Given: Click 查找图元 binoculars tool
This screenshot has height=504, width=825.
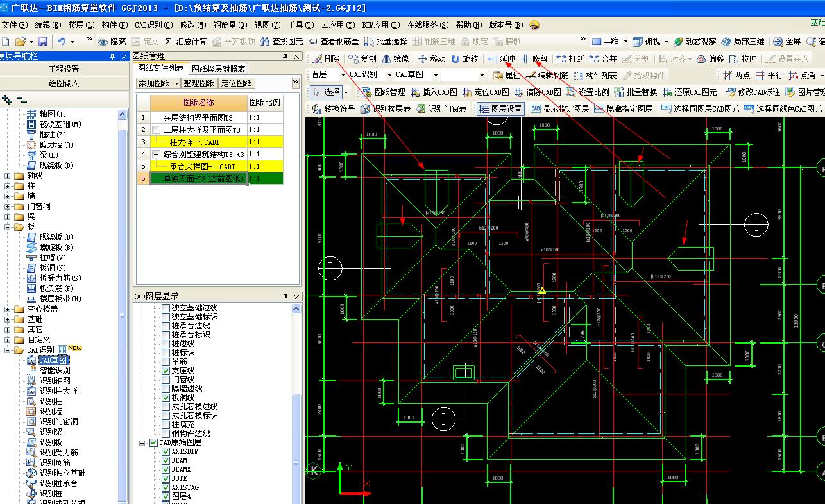Looking at the screenshot, I should pyautogui.click(x=282, y=41).
